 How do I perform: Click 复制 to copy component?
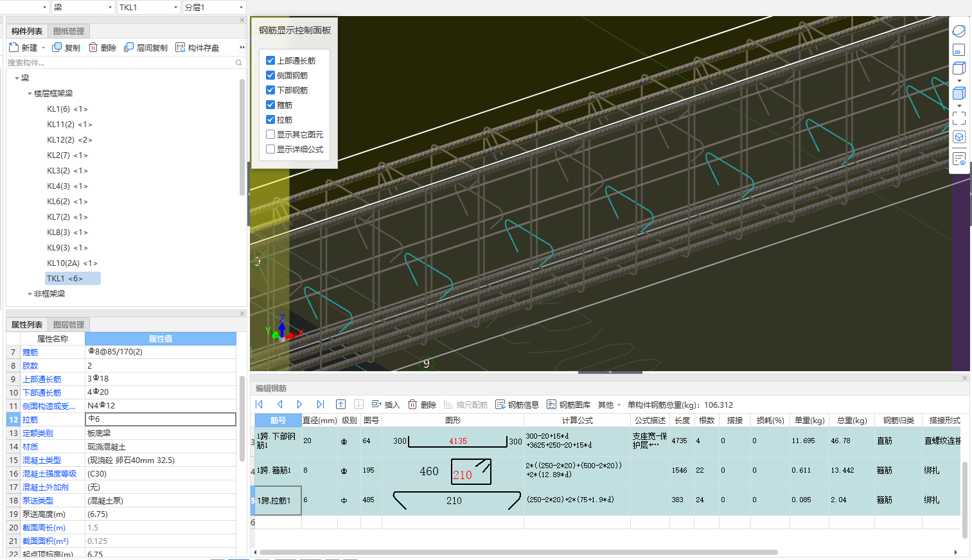pos(66,48)
